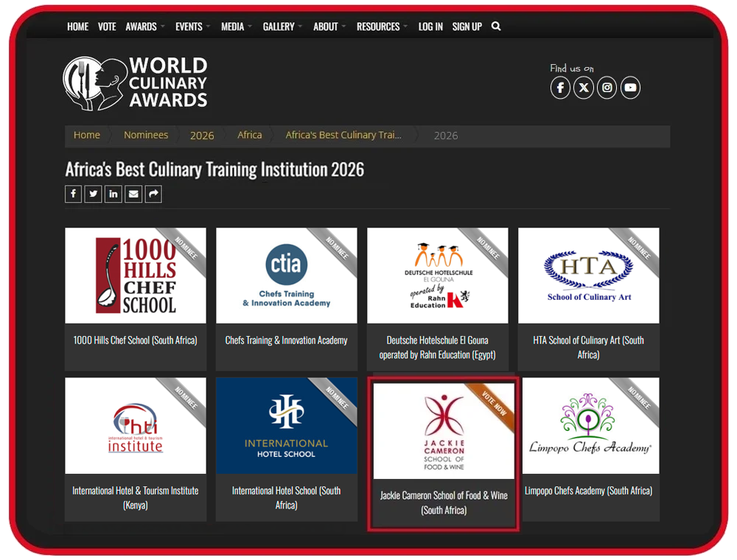Expand the Media dropdown menu
The image size is (737, 560).
coord(237,27)
